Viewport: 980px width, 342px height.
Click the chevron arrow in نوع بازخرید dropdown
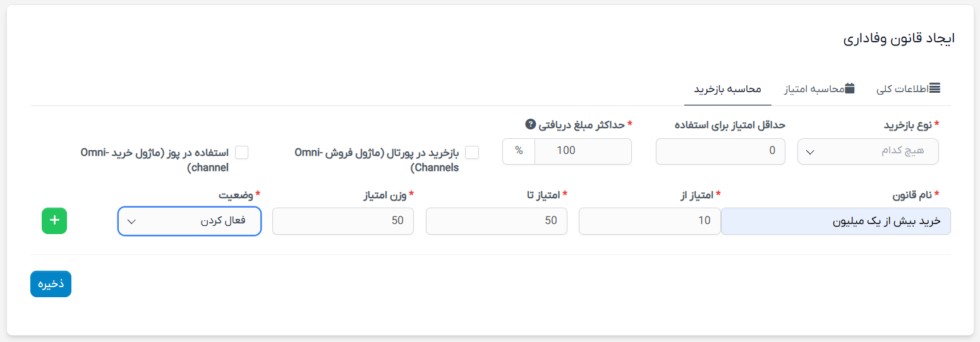[811, 152]
